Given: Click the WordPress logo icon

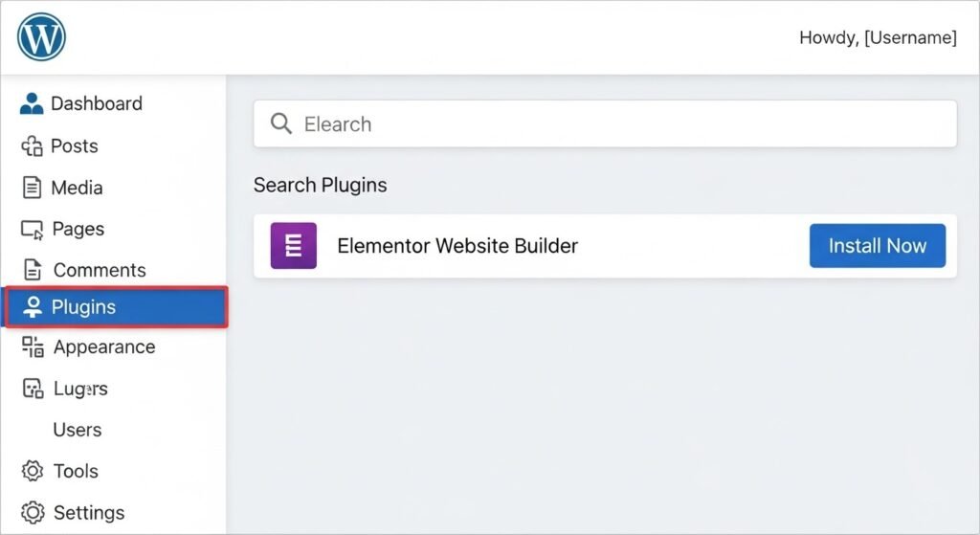Looking at the screenshot, I should (x=41, y=37).
